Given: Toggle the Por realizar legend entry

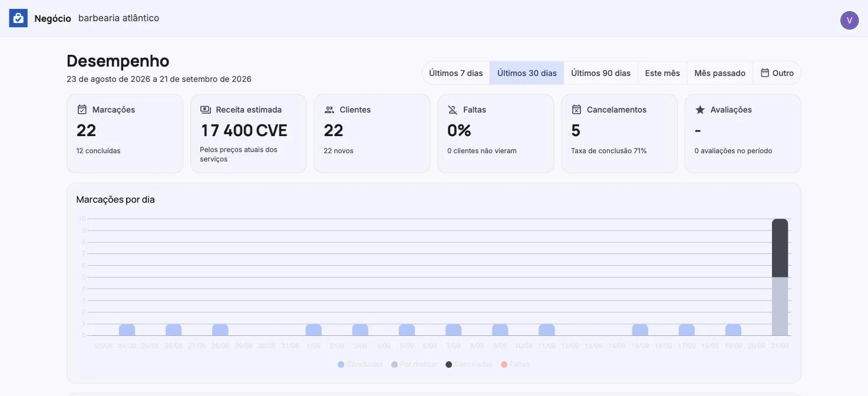Looking at the screenshot, I should 414,364.
